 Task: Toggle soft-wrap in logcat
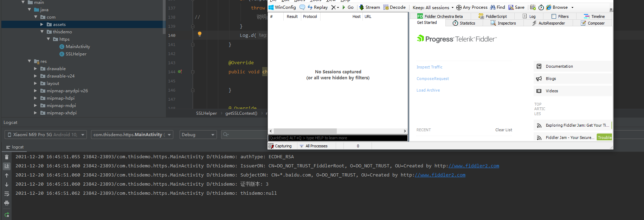[6, 194]
